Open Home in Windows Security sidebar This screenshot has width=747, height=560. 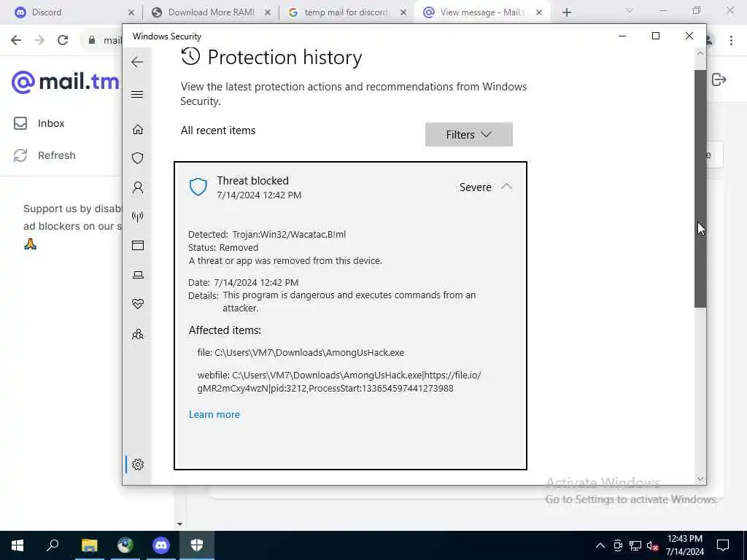(138, 130)
